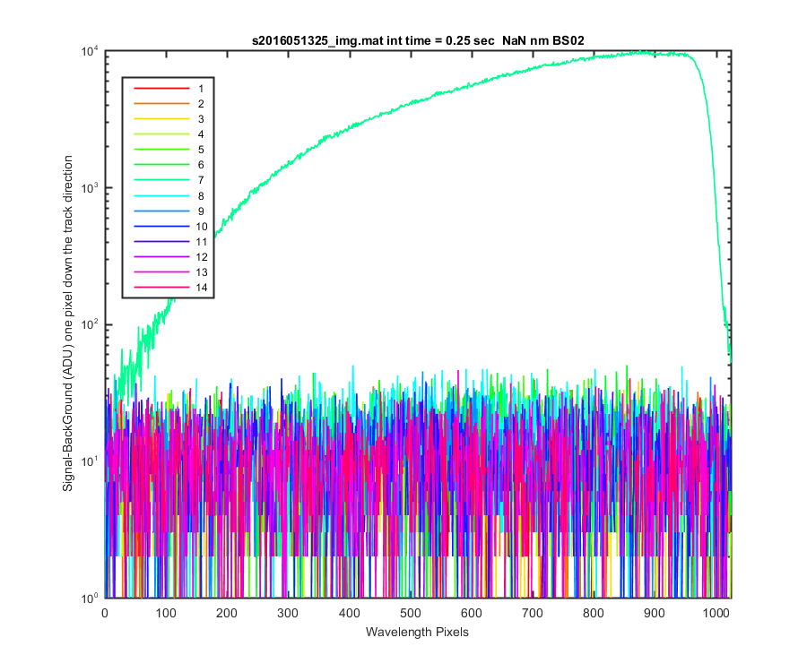Click x-axis tick label 500
The height and width of the screenshot is (672, 807).
tap(410, 613)
